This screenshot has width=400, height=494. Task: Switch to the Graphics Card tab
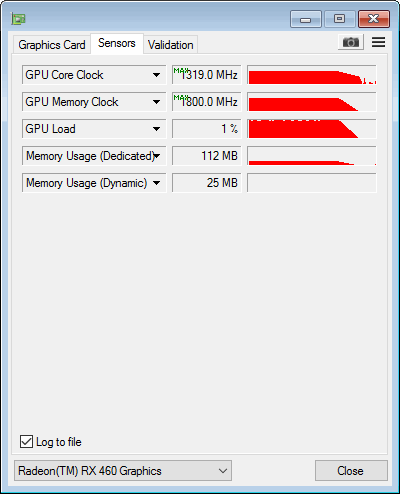[52, 45]
